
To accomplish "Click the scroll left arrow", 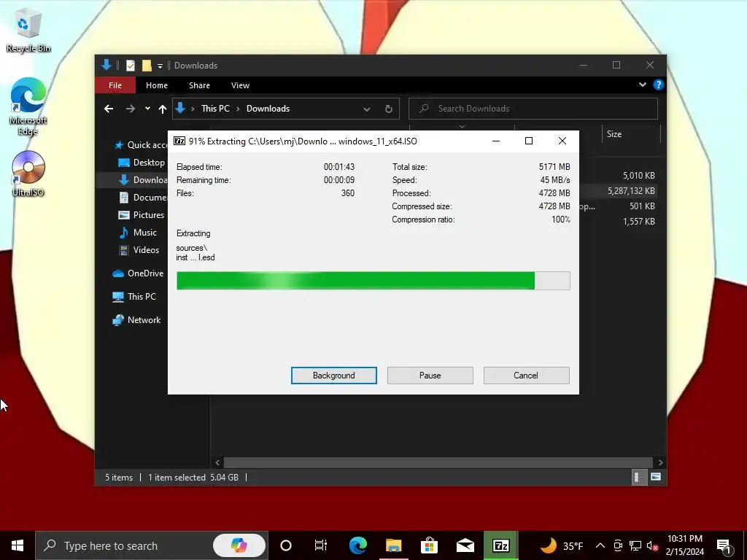I will [217, 462].
